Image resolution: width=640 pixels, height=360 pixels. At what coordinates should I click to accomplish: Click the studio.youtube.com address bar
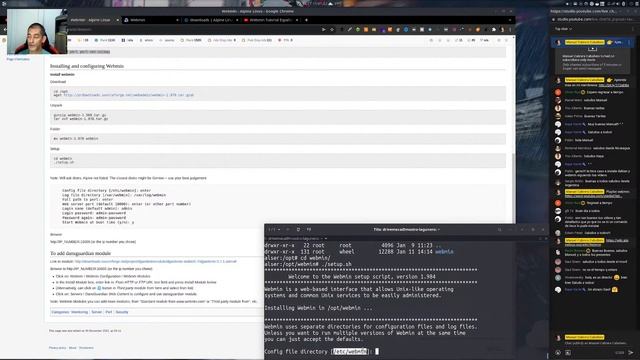(x=594, y=19)
